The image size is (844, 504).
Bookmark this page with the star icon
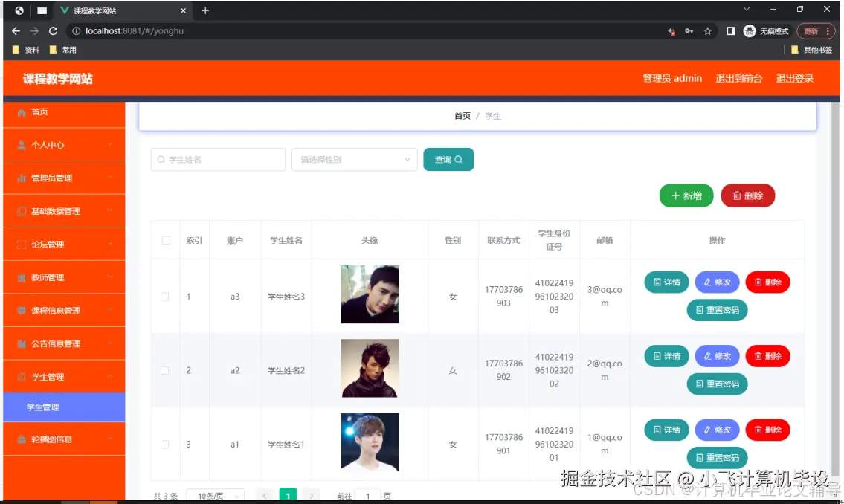(x=708, y=31)
